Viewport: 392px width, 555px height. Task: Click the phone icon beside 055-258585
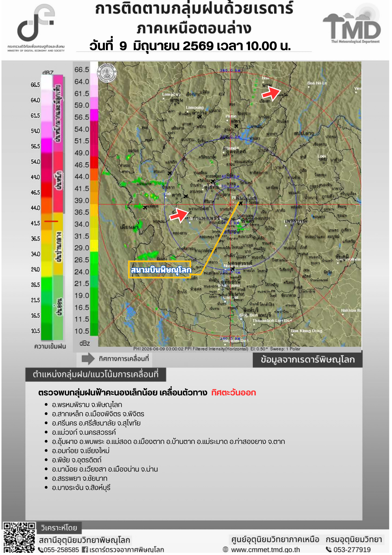[41, 550]
